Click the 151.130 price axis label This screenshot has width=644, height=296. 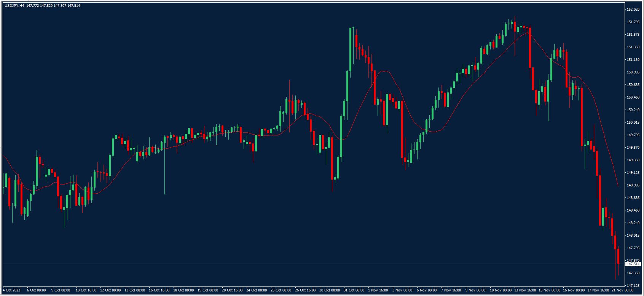point(633,60)
